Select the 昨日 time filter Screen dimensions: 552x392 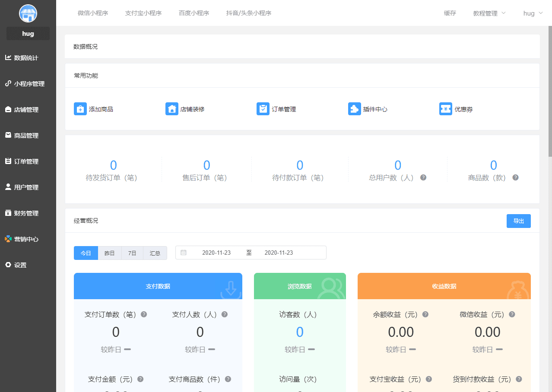[110, 253]
